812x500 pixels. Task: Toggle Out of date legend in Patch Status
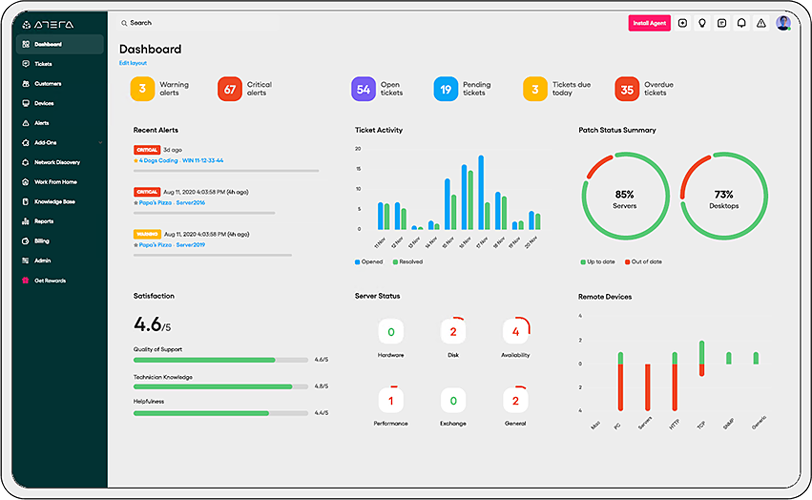[x=646, y=261]
